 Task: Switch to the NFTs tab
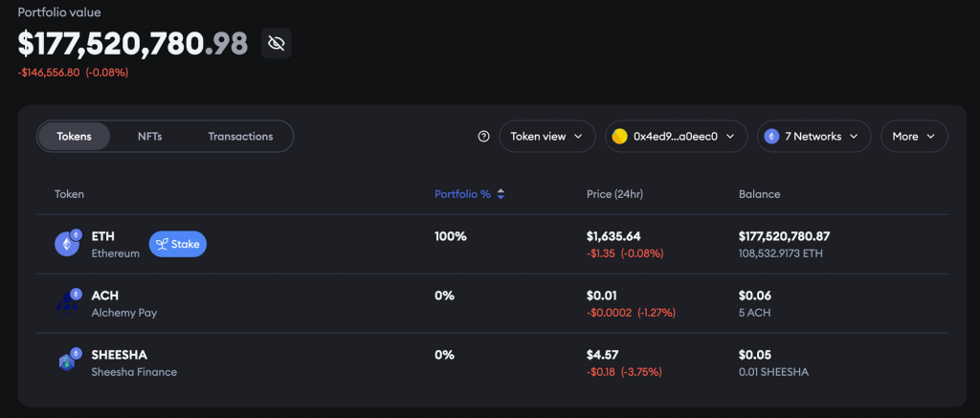[x=150, y=137]
